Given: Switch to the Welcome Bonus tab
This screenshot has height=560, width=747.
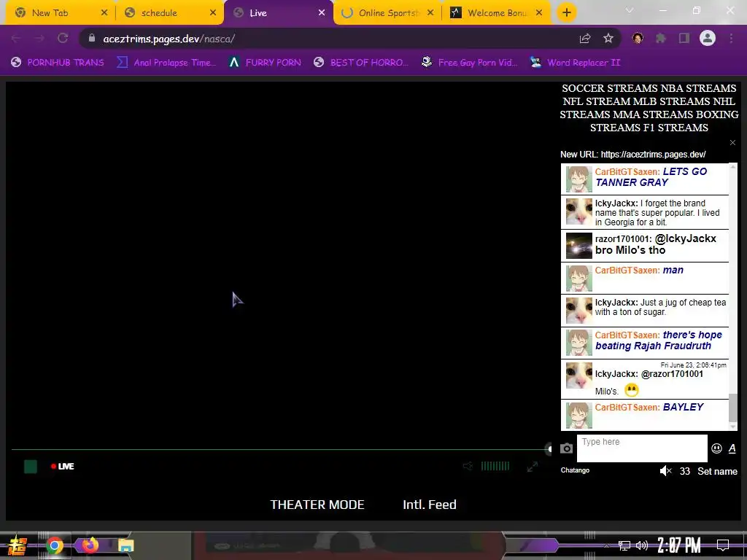Looking at the screenshot, I should [x=496, y=13].
